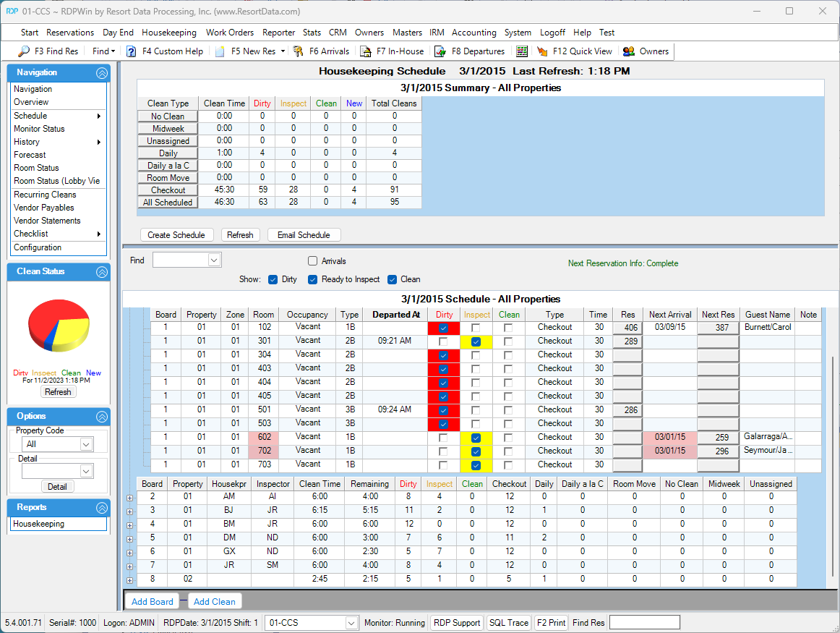Click the Detail button in Options
The width and height of the screenshot is (840, 633).
coord(57,487)
